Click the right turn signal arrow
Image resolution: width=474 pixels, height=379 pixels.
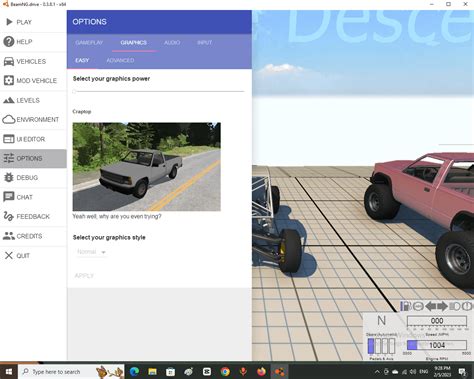[442, 306]
